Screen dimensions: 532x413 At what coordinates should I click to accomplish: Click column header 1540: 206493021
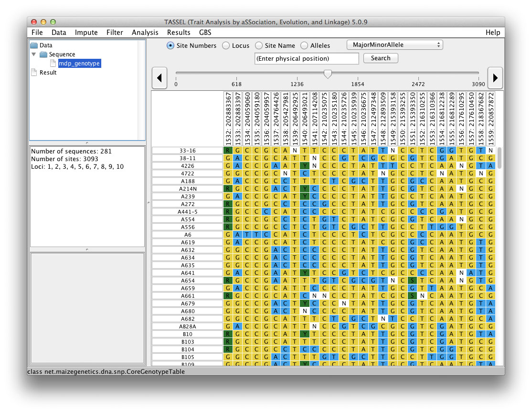(x=305, y=119)
